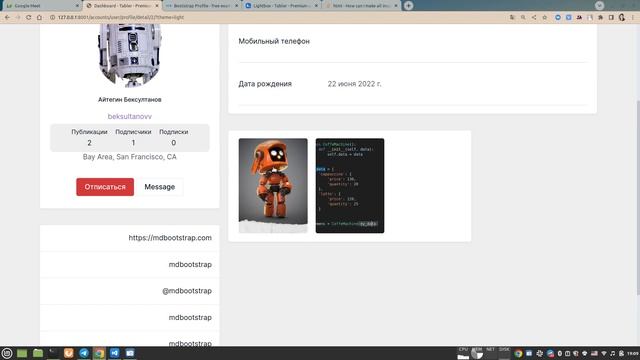
Task: Click the Message button
Action: pyautogui.click(x=160, y=187)
